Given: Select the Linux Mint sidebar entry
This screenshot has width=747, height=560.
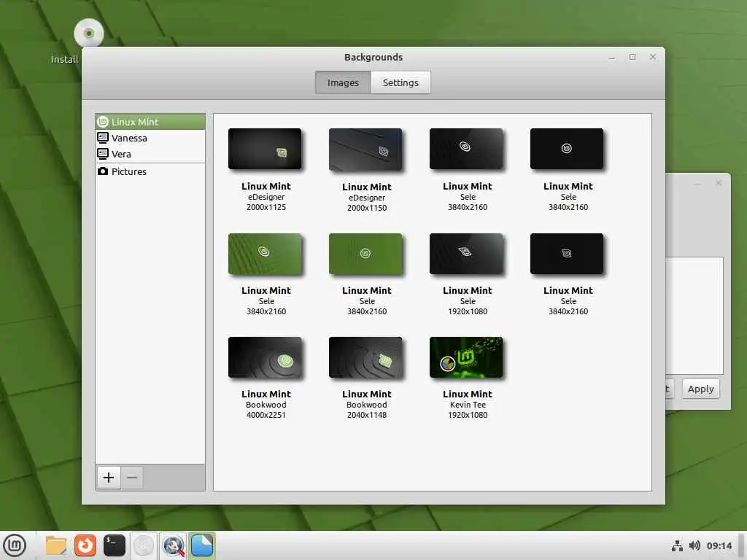Looking at the screenshot, I should tap(150, 122).
